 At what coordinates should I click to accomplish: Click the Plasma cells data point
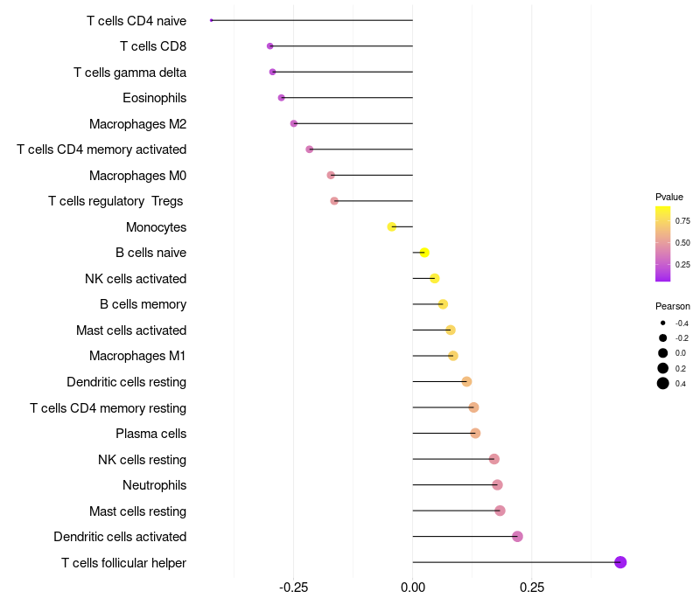tap(475, 433)
